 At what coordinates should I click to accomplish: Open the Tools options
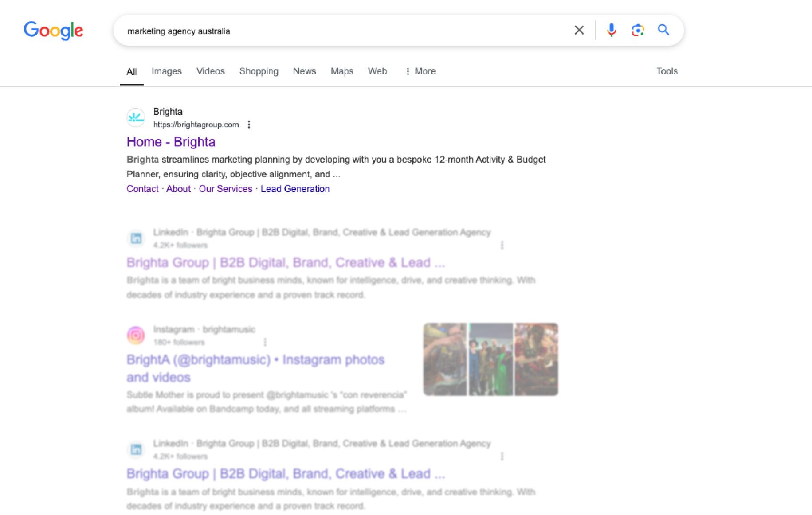pyautogui.click(x=667, y=71)
